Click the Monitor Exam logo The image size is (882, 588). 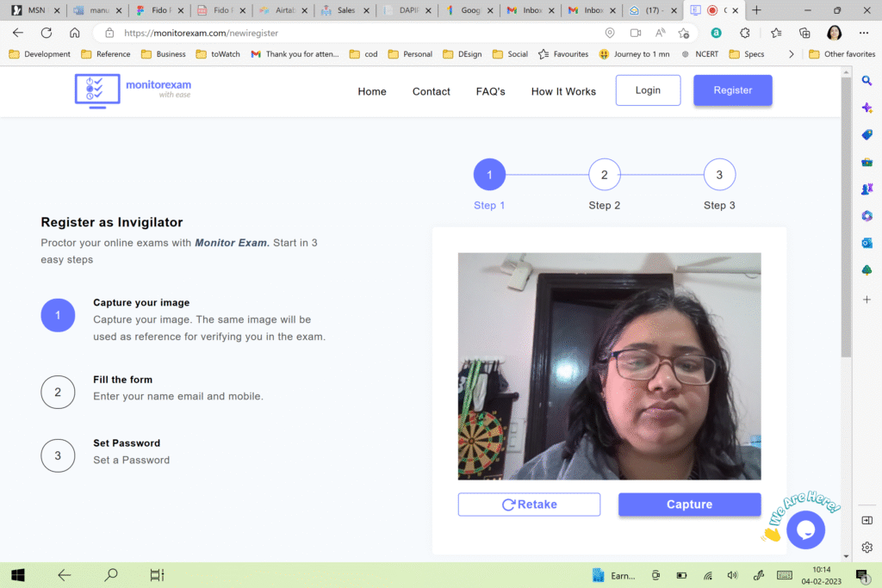[x=134, y=90]
